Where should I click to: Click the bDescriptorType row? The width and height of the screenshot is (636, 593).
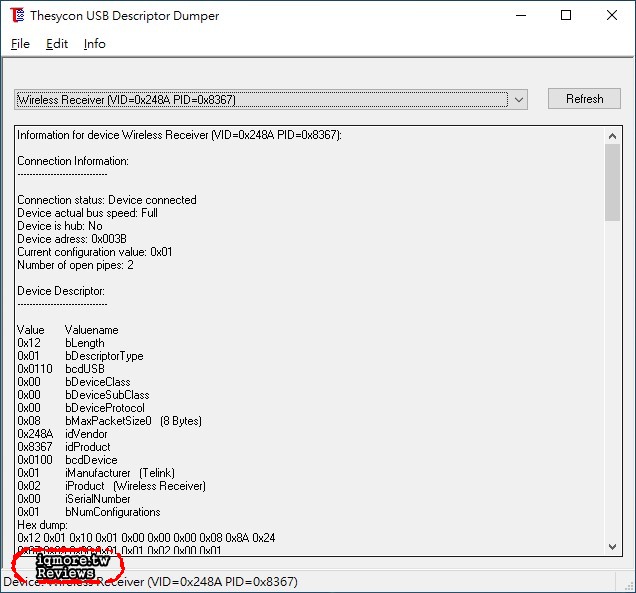point(80,356)
